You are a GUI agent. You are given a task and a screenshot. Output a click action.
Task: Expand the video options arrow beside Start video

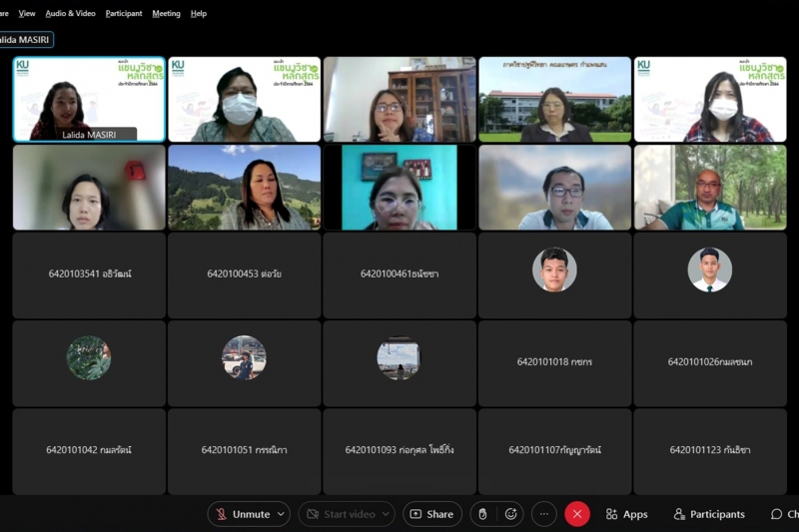coord(386,514)
